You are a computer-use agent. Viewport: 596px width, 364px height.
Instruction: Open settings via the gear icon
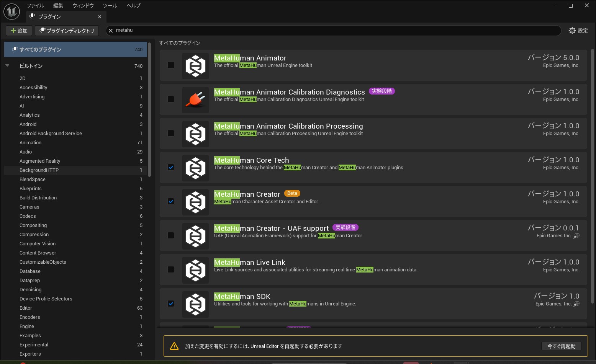click(x=572, y=31)
